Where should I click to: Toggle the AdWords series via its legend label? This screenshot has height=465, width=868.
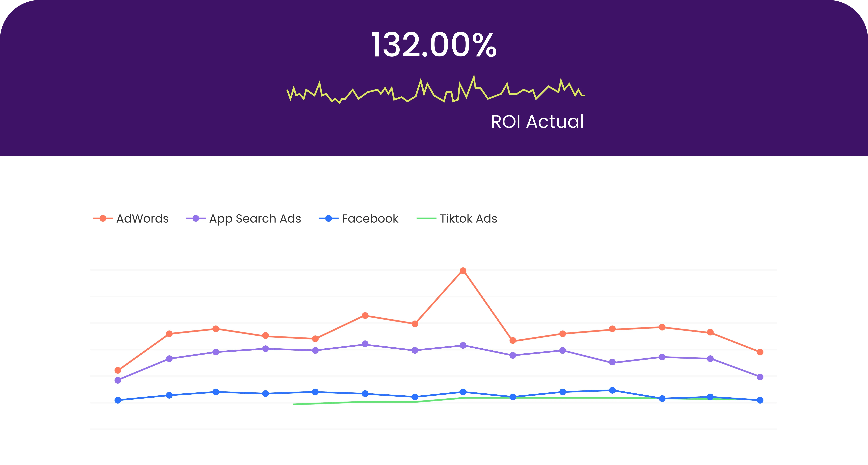pos(142,219)
